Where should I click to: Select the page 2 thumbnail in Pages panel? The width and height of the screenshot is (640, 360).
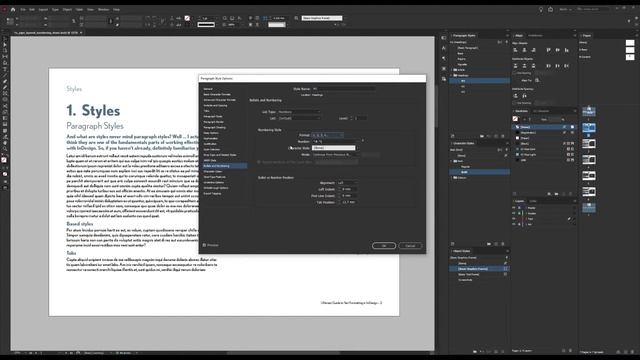(x=589, y=127)
